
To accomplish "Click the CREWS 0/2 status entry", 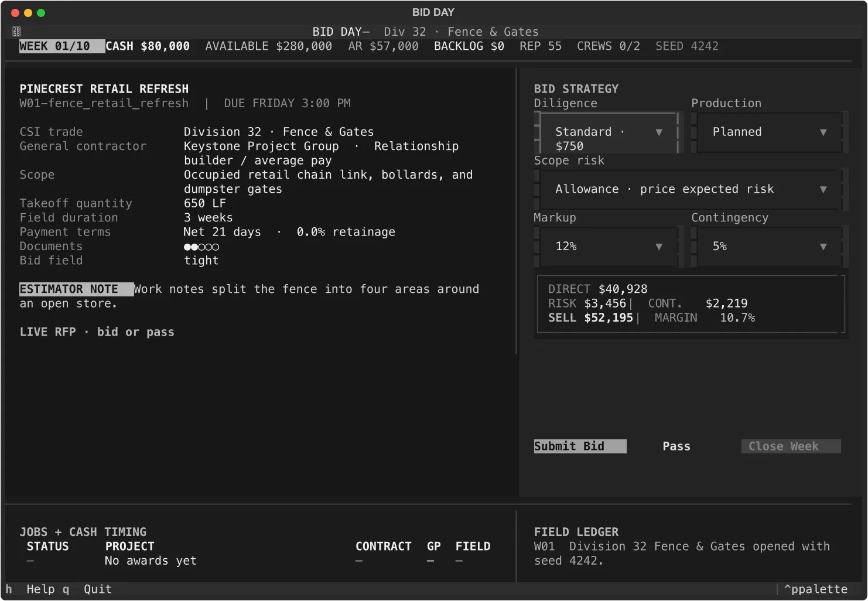I will 609,46.
